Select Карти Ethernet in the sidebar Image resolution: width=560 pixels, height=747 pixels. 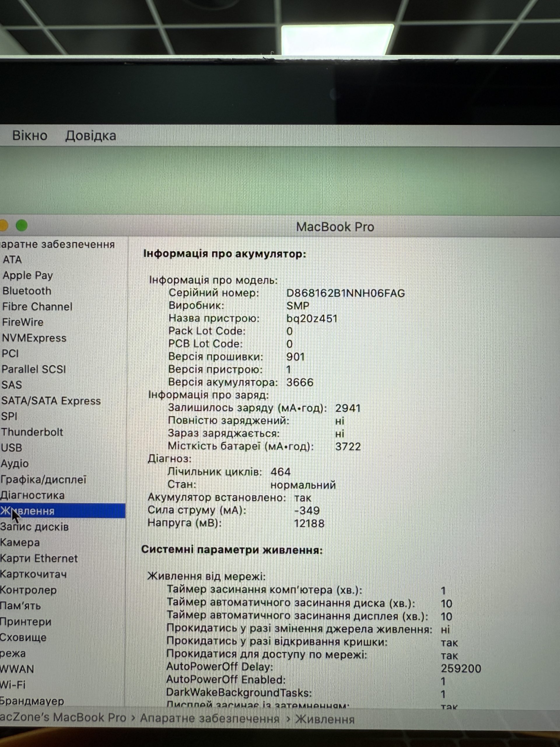pyautogui.click(x=39, y=558)
